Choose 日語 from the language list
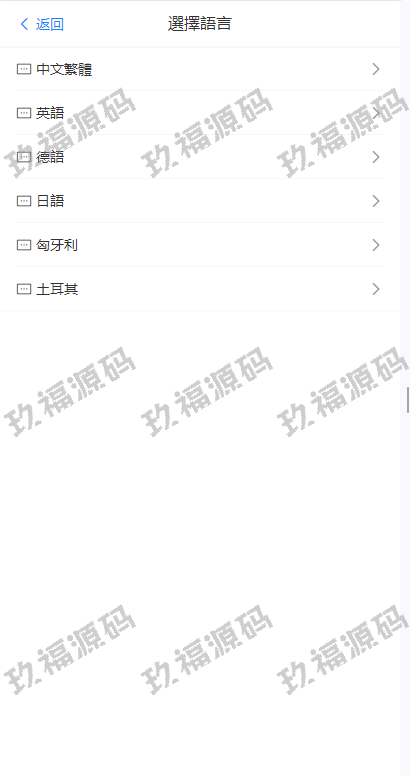The width and height of the screenshot is (410, 776). 200,201
